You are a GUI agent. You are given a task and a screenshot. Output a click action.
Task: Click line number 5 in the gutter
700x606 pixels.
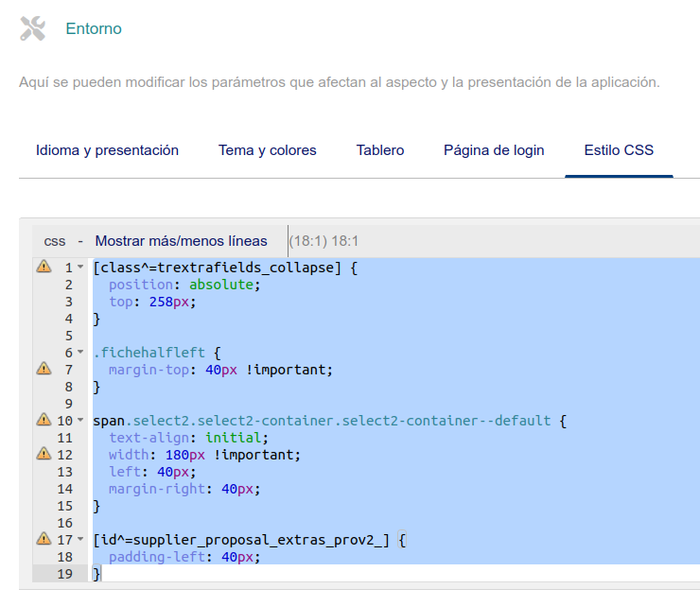click(x=69, y=336)
